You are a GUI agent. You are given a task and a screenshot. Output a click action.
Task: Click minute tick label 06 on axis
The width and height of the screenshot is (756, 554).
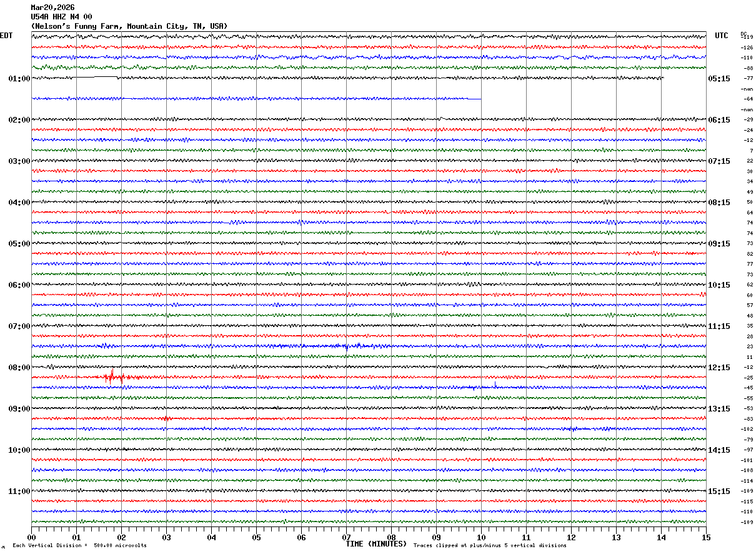pos(301,537)
